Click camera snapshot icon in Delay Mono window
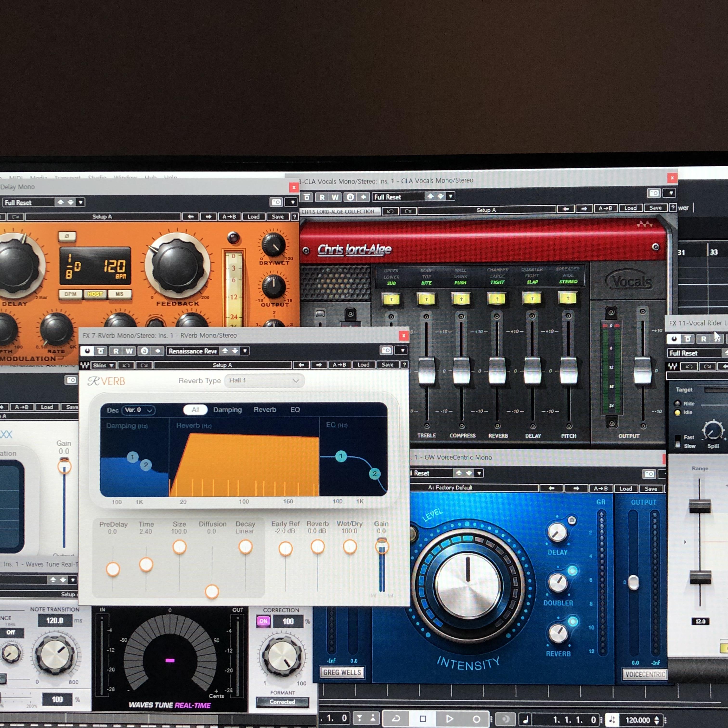728x728 pixels. tap(276, 202)
